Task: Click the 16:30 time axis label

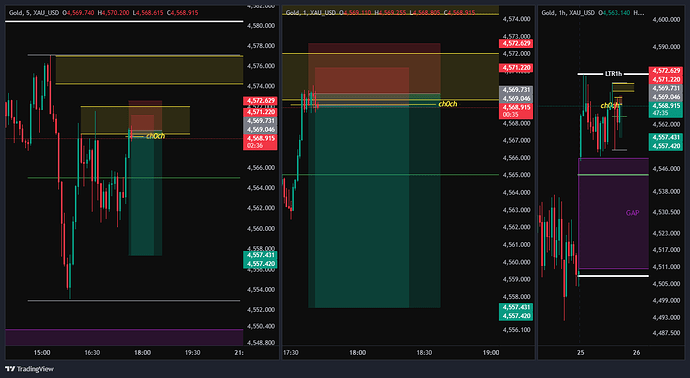Action: point(92,352)
